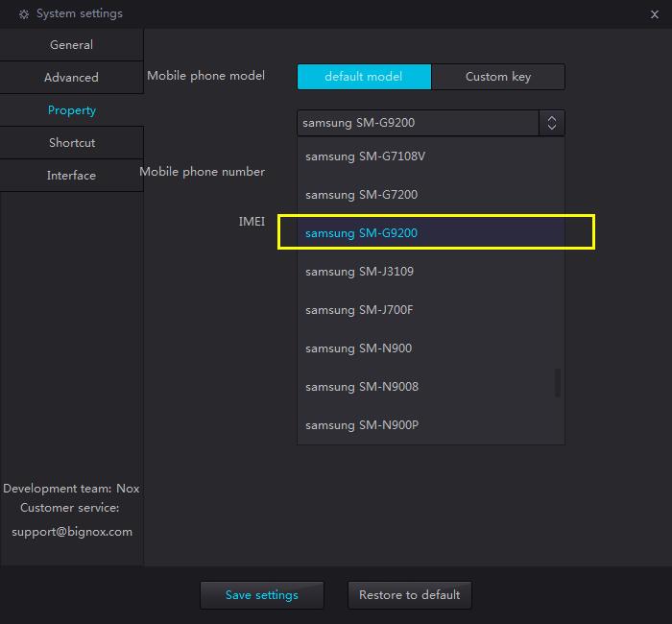This screenshot has width=672, height=624.
Task: Open the General settings tab
Action: (x=71, y=44)
